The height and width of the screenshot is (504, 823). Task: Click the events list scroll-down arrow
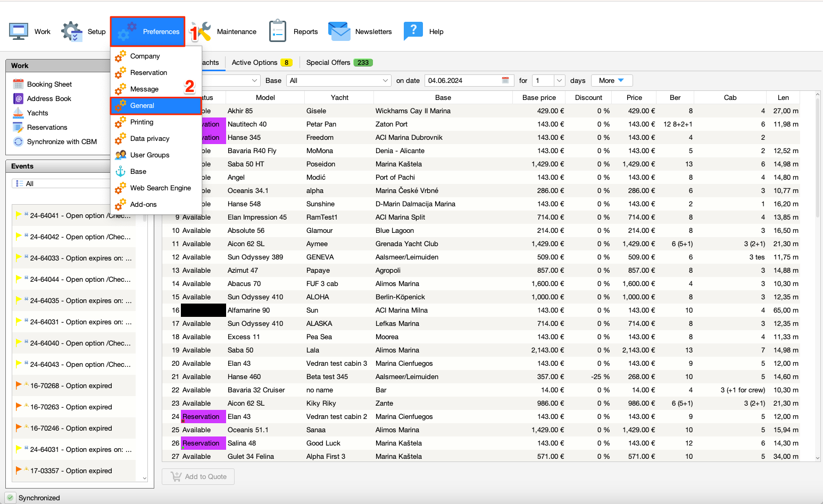145,478
